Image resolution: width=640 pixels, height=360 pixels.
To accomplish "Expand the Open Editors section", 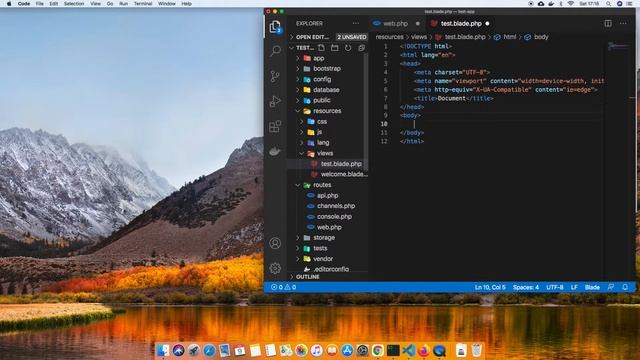I will point(328,37).
